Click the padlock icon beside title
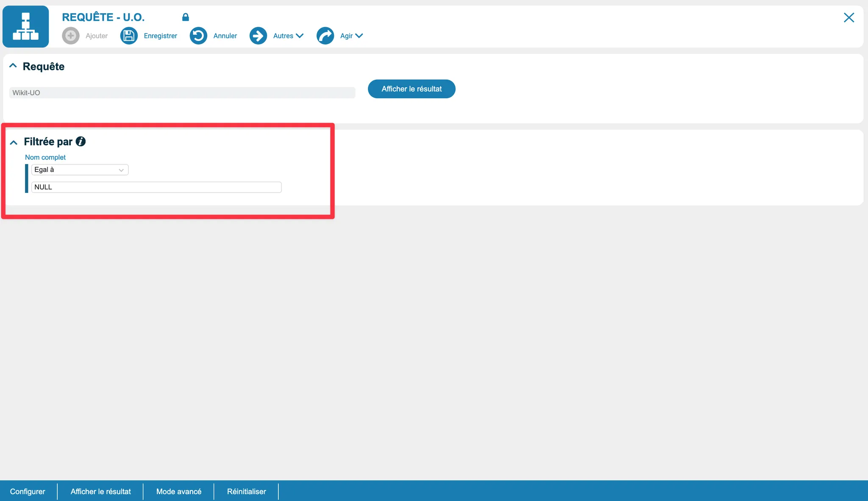 click(185, 17)
